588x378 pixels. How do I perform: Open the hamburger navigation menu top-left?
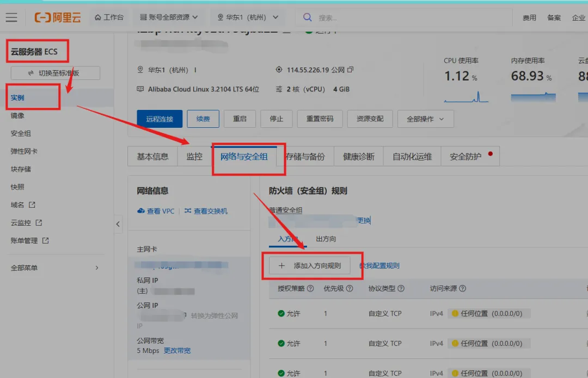11,17
